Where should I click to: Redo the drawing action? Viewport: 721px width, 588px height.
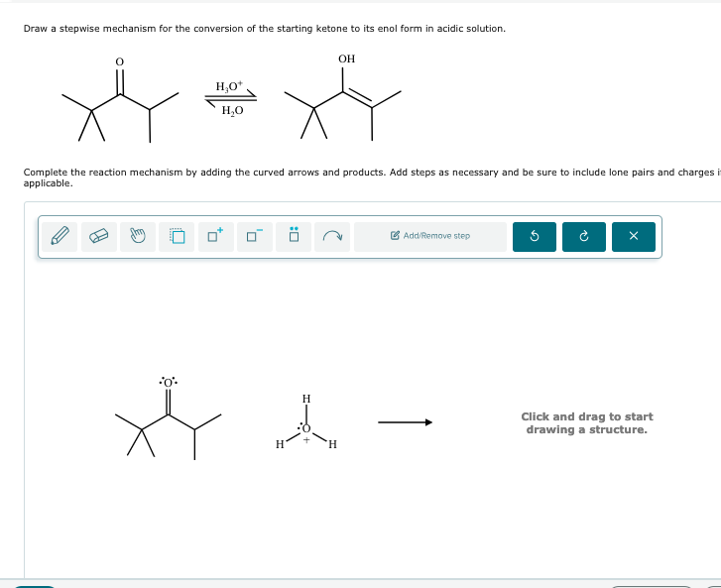(x=584, y=237)
